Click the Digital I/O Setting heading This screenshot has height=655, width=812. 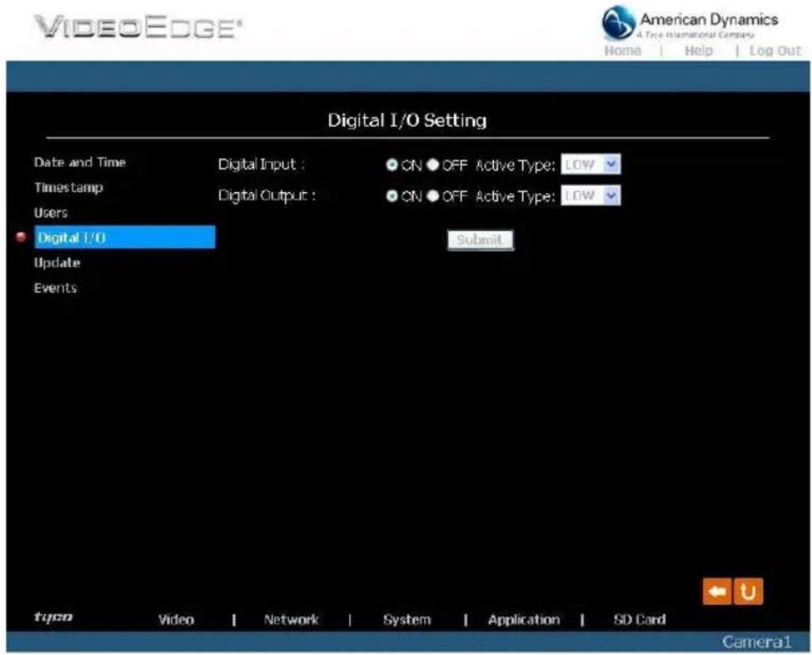407,121
